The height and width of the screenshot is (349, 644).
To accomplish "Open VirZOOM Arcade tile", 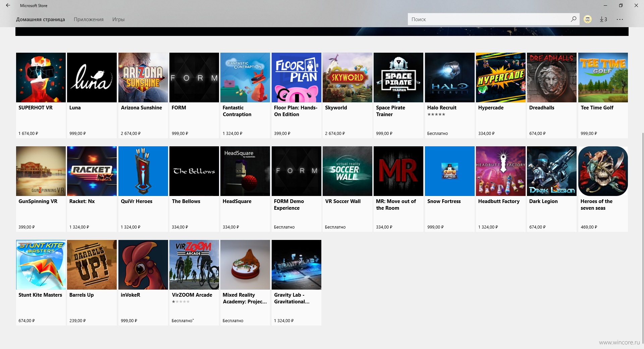I will (x=194, y=283).
